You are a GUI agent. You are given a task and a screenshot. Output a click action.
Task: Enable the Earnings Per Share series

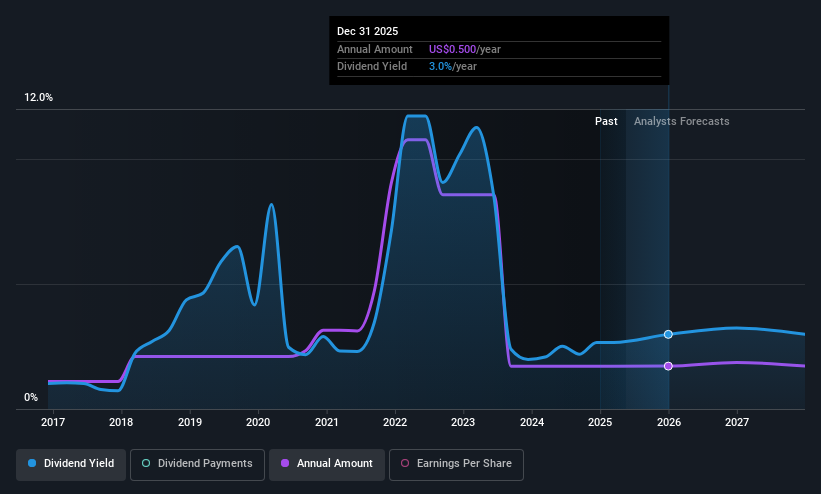(x=456, y=464)
